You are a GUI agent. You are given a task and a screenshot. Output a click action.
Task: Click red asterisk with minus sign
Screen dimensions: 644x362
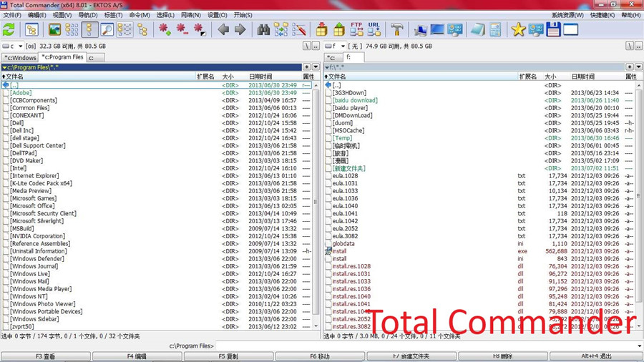182,29
